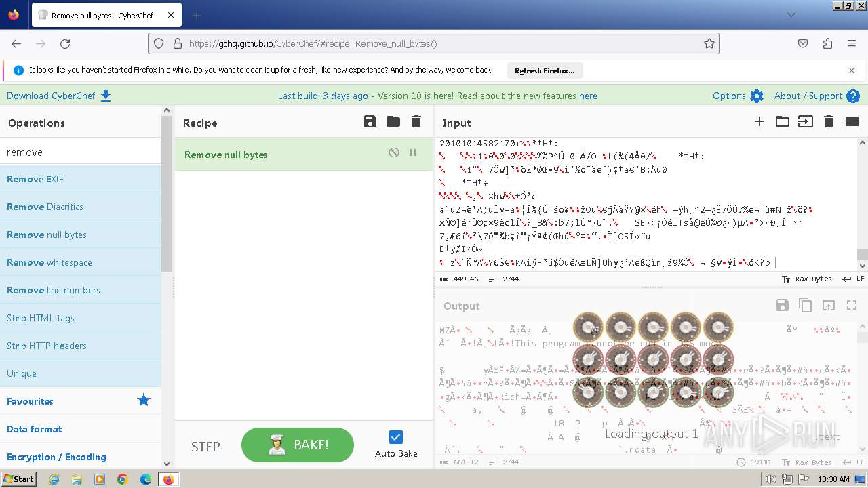Expand the Data format category
The height and width of the screenshot is (488, 868).
[81, 429]
